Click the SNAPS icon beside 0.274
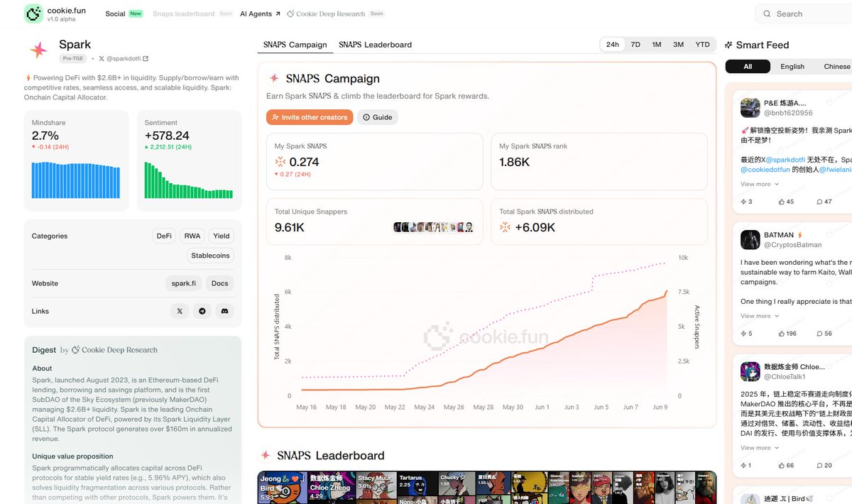Image resolution: width=852 pixels, height=504 pixels. (280, 162)
